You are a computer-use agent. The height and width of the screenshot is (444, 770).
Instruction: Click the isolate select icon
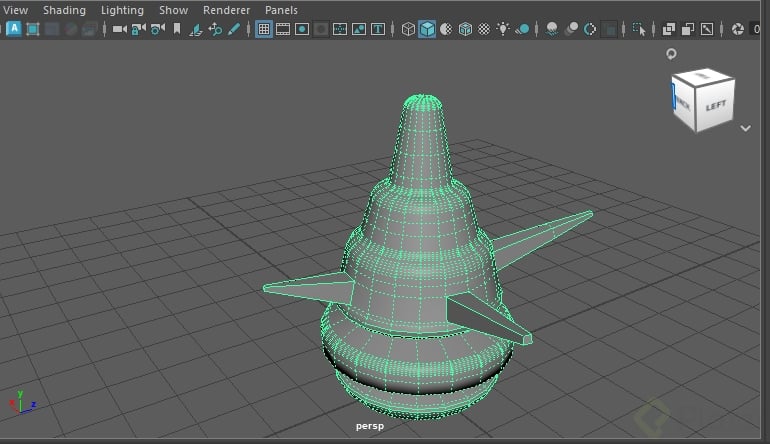click(x=637, y=29)
